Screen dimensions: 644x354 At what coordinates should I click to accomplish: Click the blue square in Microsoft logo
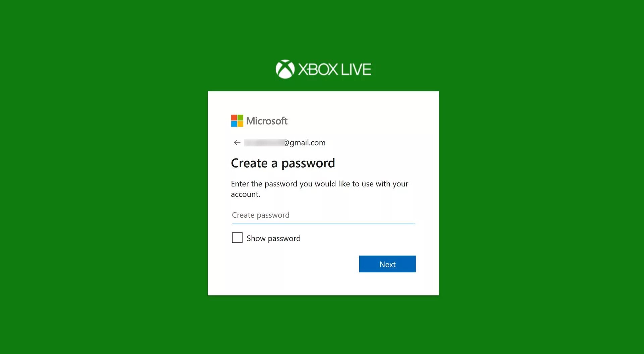pyautogui.click(x=234, y=124)
